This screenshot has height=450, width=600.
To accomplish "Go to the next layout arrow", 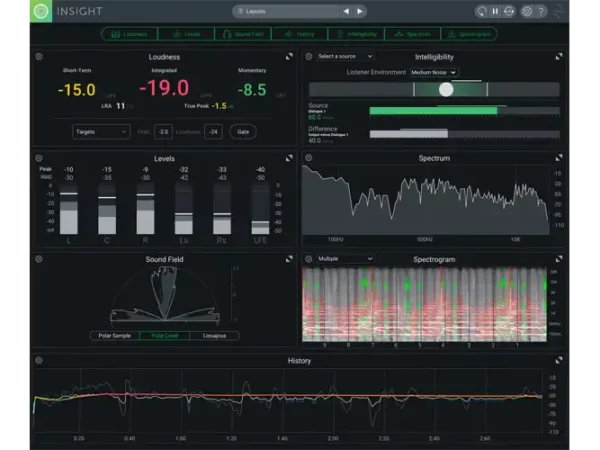I will coord(360,11).
